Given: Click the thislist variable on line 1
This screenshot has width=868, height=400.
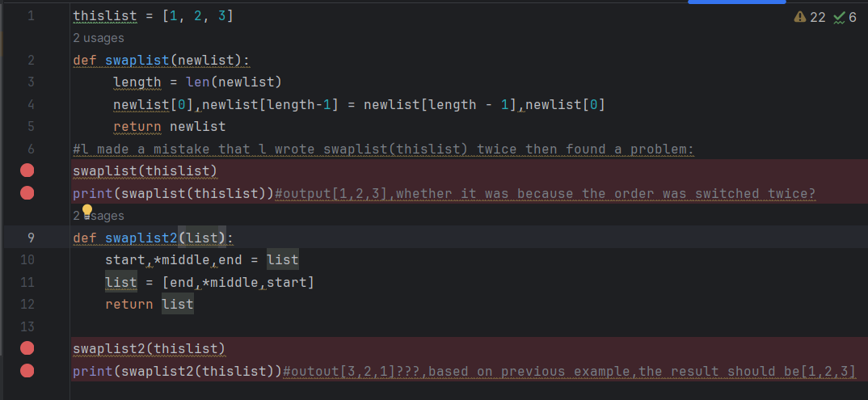Looking at the screenshot, I should pyautogui.click(x=105, y=15).
